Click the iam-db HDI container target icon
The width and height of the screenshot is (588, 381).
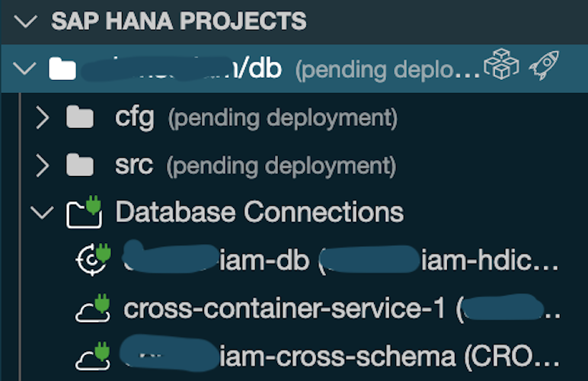93,259
